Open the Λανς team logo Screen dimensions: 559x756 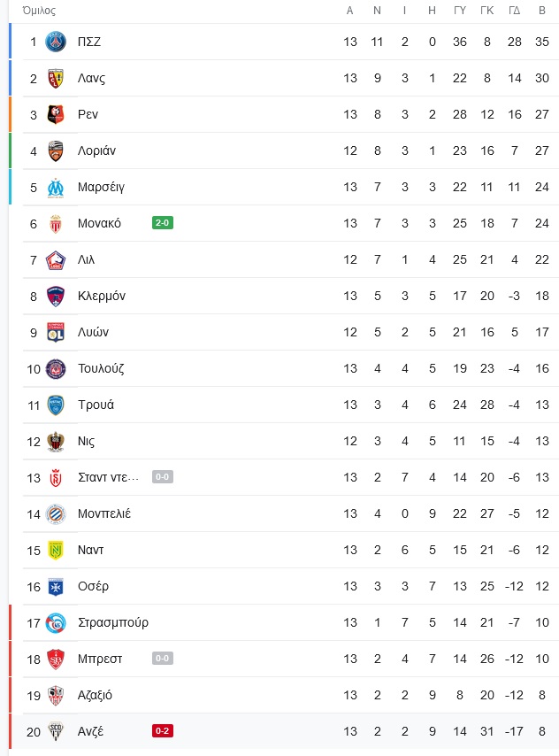point(56,78)
